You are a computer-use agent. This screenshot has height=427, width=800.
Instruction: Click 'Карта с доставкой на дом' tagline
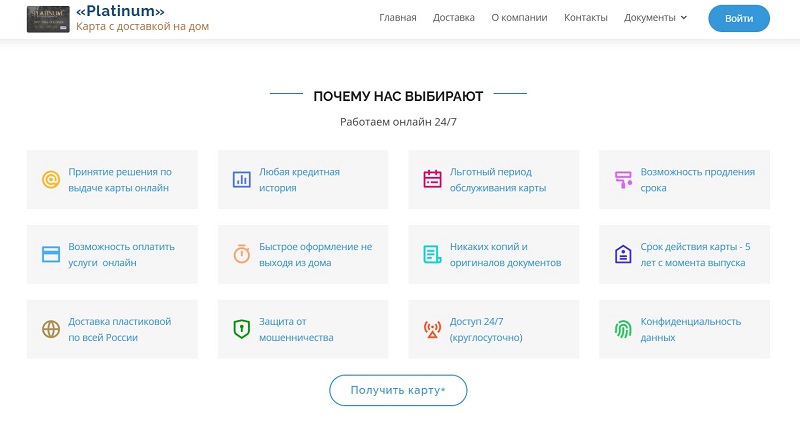142,27
